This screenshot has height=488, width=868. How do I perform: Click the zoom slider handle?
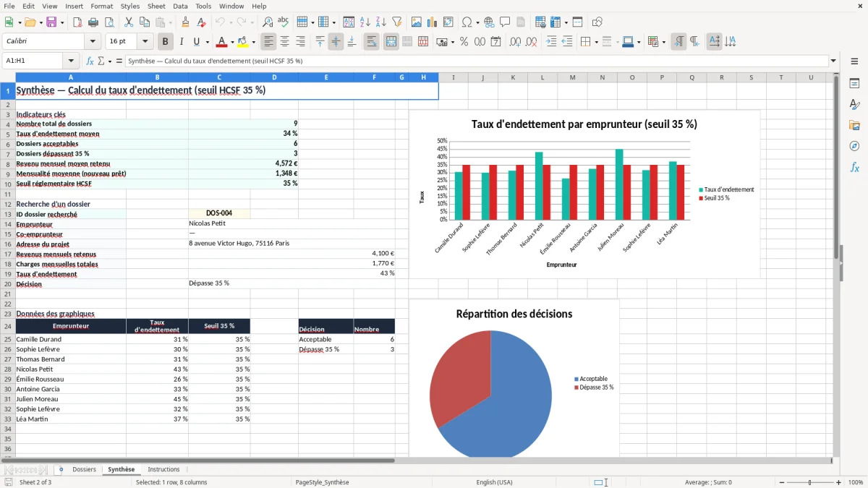click(x=809, y=482)
